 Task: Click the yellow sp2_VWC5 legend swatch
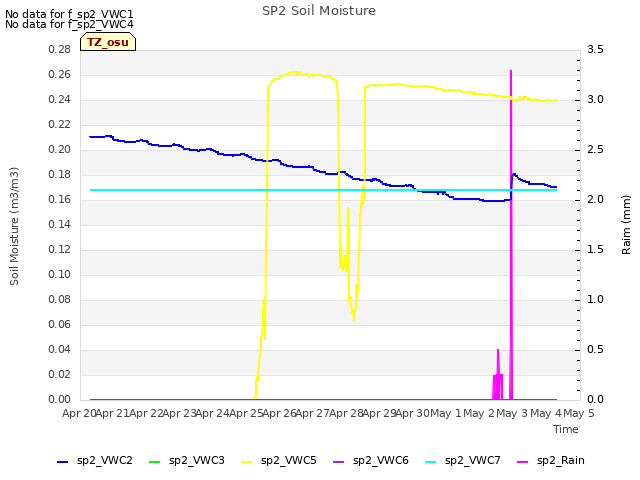click(247, 462)
